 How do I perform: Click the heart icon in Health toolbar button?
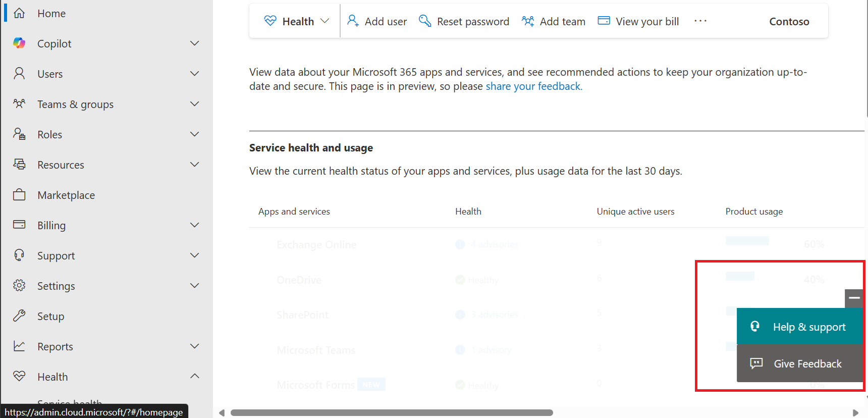[270, 21]
